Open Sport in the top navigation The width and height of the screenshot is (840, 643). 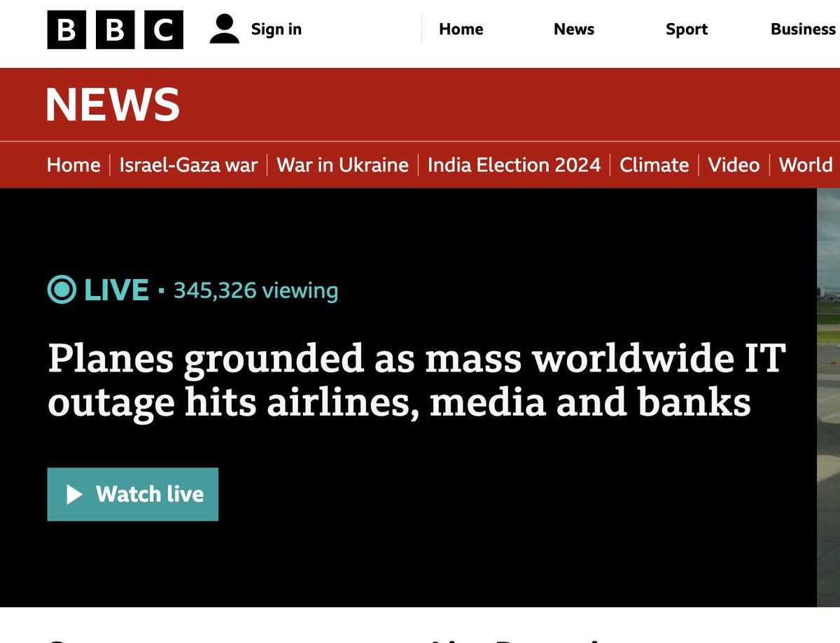[x=686, y=29]
